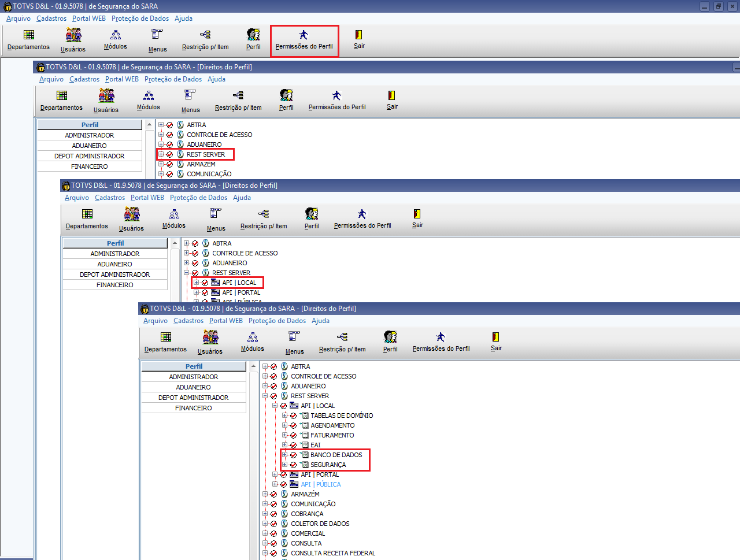Expand the ARMAZÉM node in bottom front window
This screenshot has width=740, height=560.
click(x=265, y=494)
